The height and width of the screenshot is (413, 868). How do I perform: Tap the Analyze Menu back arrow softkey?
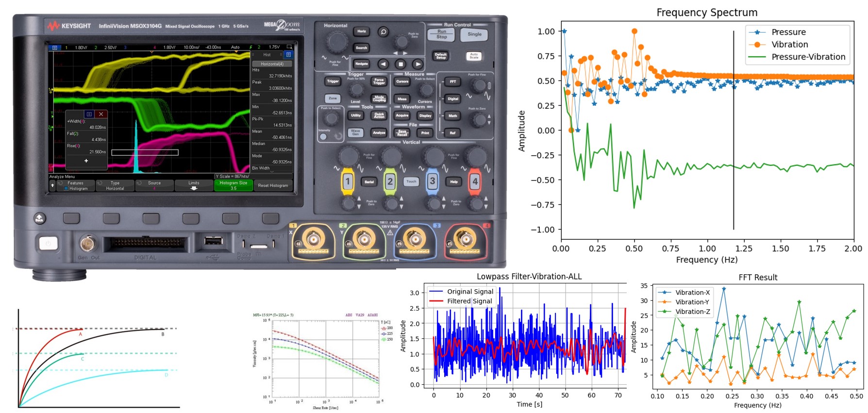tap(52, 185)
